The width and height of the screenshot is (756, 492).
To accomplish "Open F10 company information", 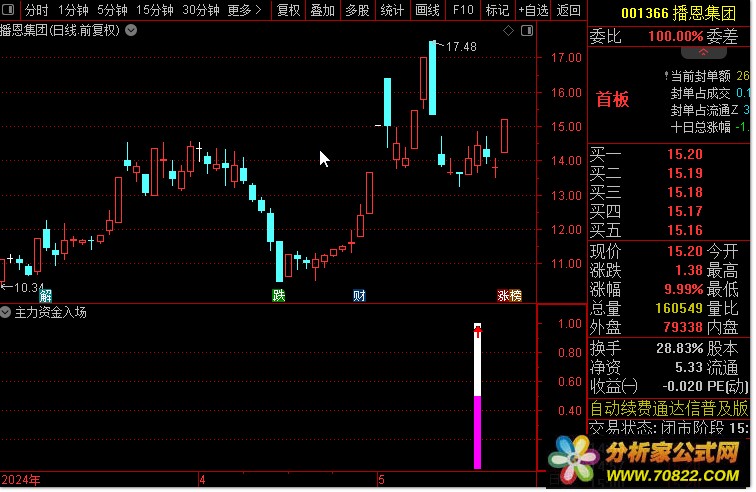I will pyautogui.click(x=463, y=10).
